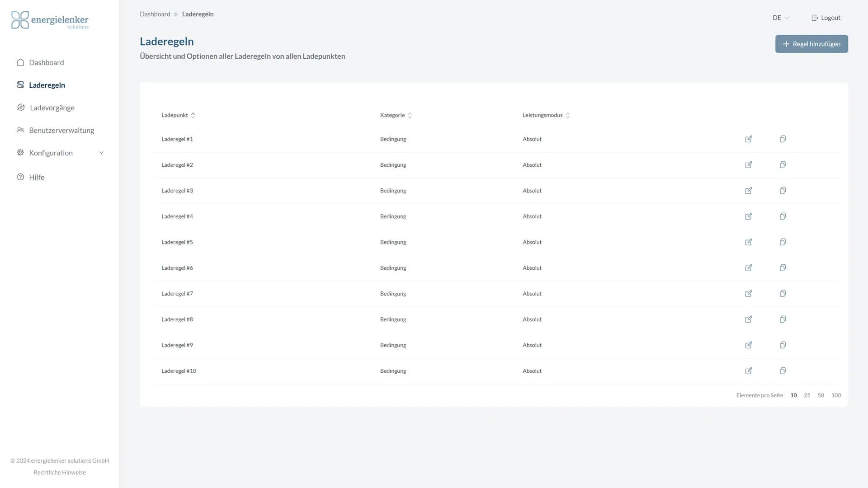Screen dimensions: 868x488
Task: Click the Hilfe question mark icon
Action: pyautogui.click(x=20, y=177)
